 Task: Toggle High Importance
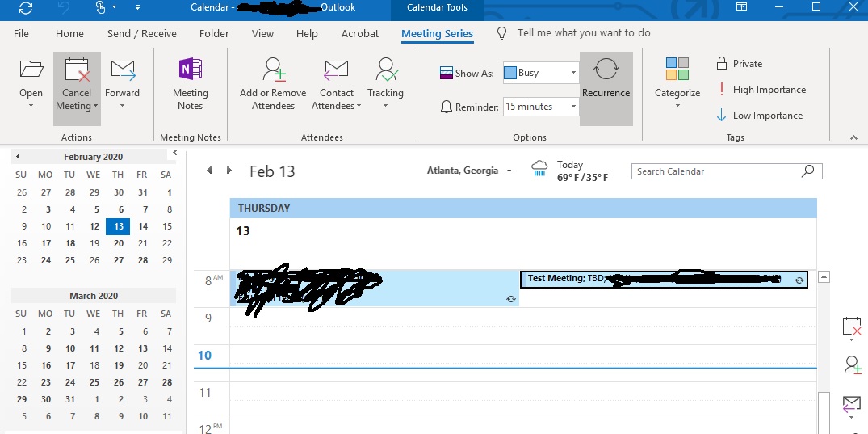[761, 89]
